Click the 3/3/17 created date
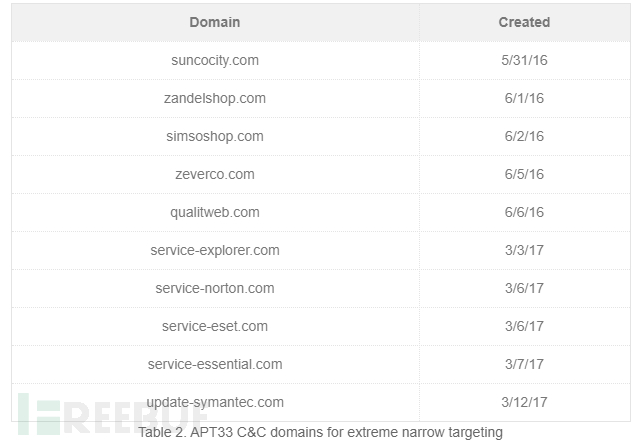The height and width of the screenshot is (442, 640). 524,250
